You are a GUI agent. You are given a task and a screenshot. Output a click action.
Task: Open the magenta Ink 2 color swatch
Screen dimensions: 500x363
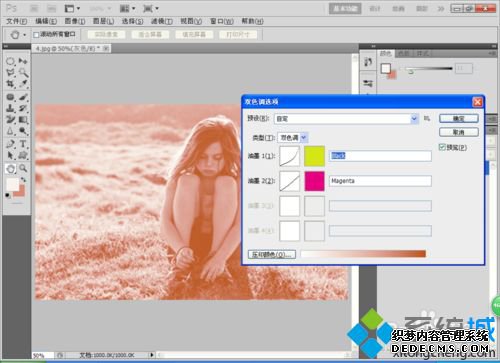(314, 181)
